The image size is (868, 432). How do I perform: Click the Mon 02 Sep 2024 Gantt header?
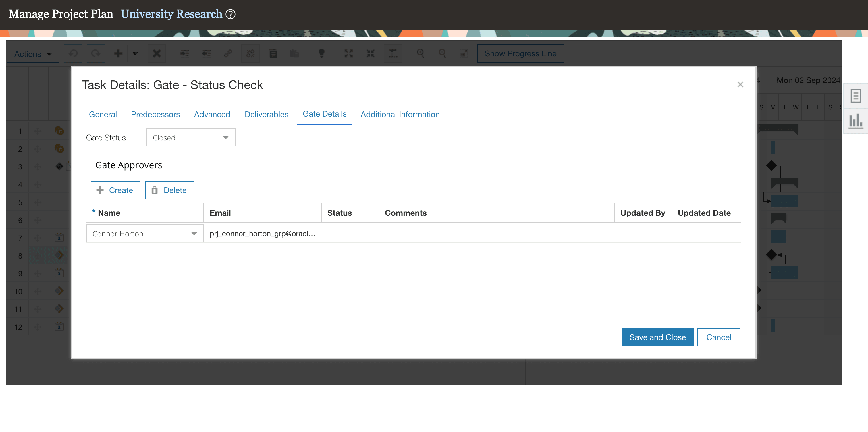pos(808,80)
